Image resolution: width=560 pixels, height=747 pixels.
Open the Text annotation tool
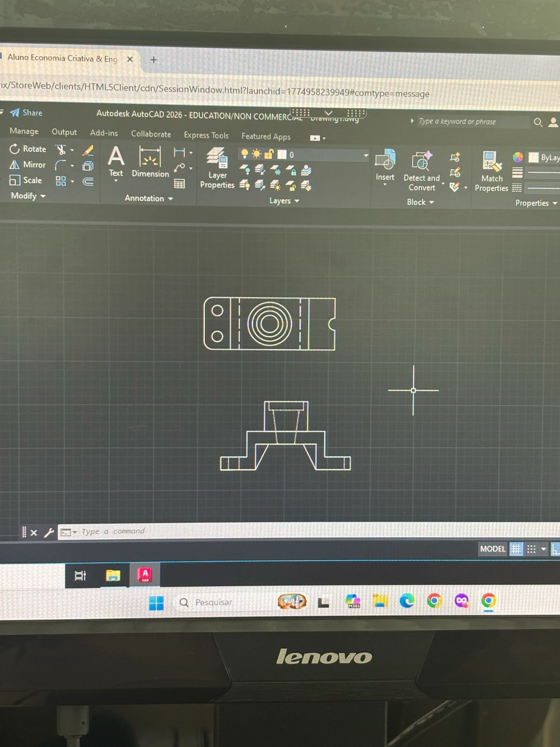(116, 161)
